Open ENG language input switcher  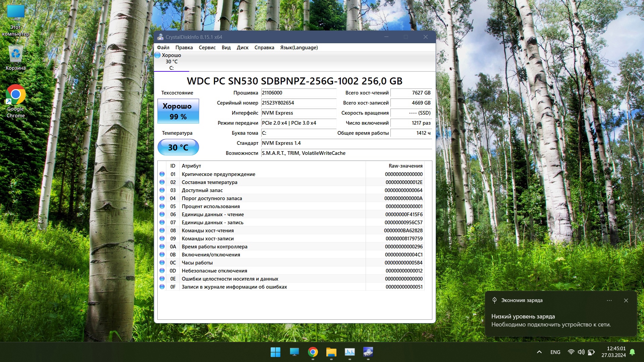coord(555,352)
